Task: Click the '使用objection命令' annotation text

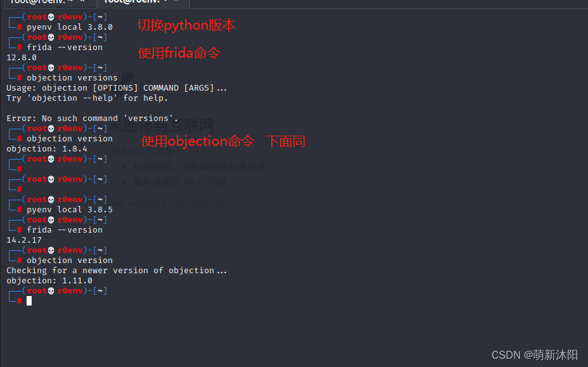Action: [x=197, y=141]
